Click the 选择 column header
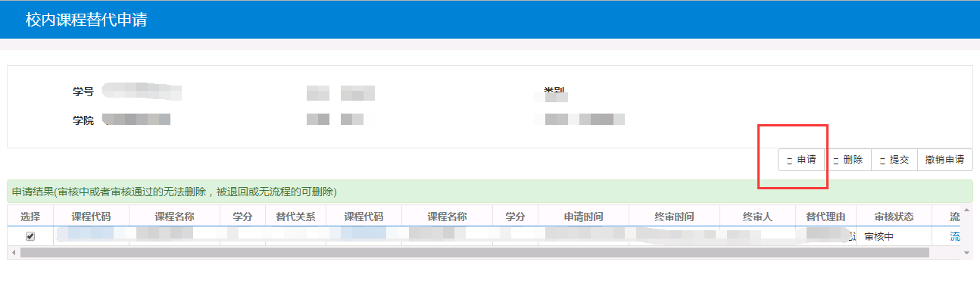The image size is (980, 290). pyautogui.click(x=30, y=217)
